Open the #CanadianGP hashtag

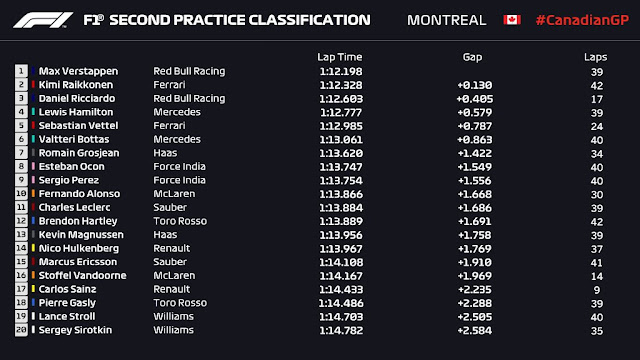(582, 20)
